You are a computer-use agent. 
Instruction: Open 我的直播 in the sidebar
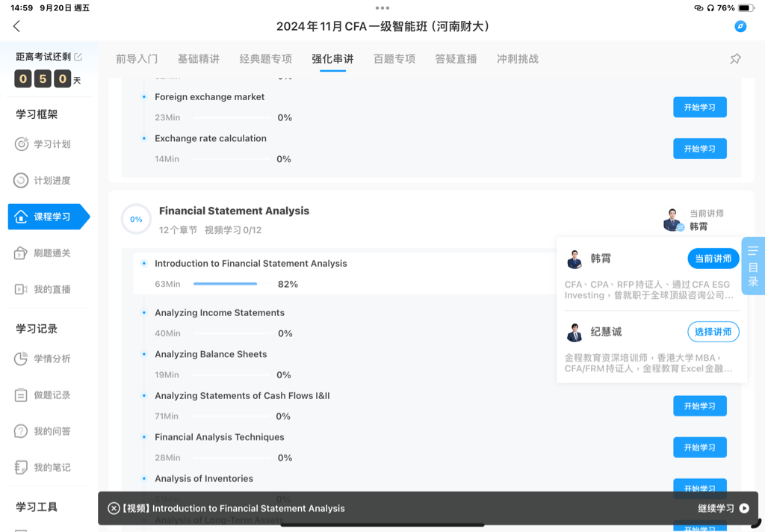(x=43, y=289)
